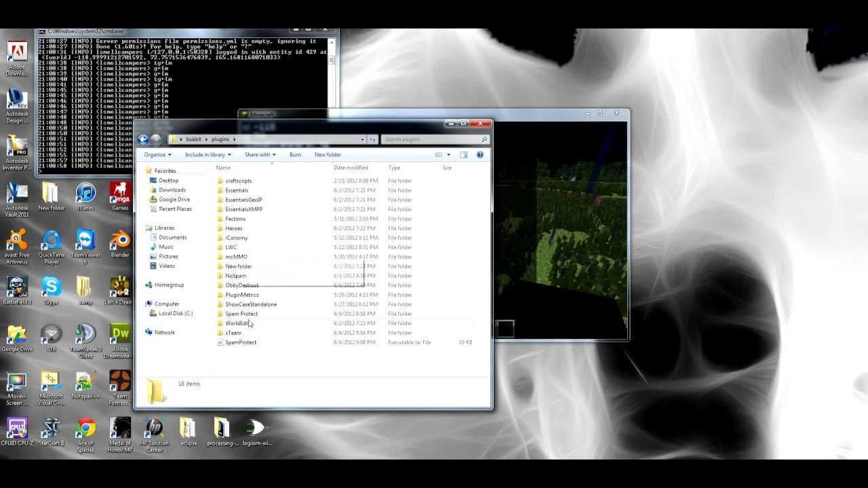This screenshot has width=868, height=488.
Task: Open Autodesk Vault 2011 desktop icon
Action: (x=17, y=199)
